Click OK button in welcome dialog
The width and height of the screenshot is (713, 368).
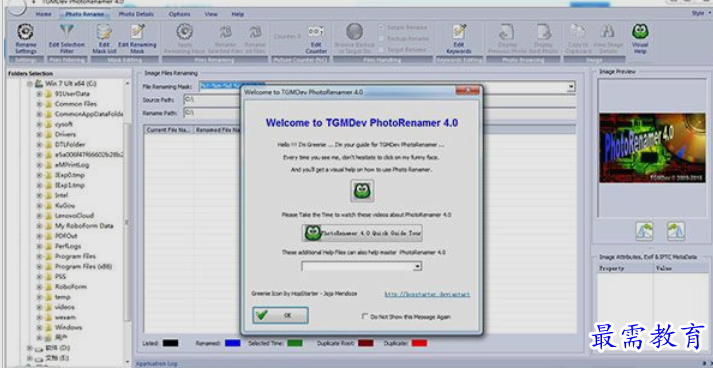(x=281, y=315)
